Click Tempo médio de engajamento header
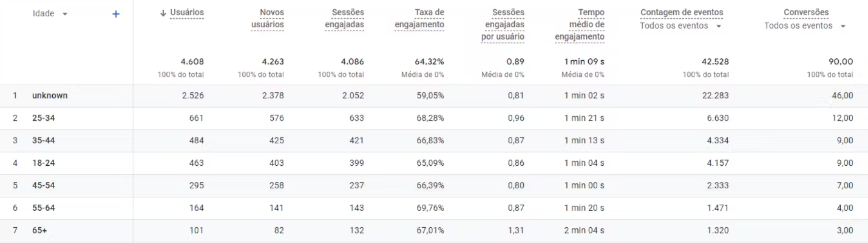The image size is (868, 243). point(580,24)
